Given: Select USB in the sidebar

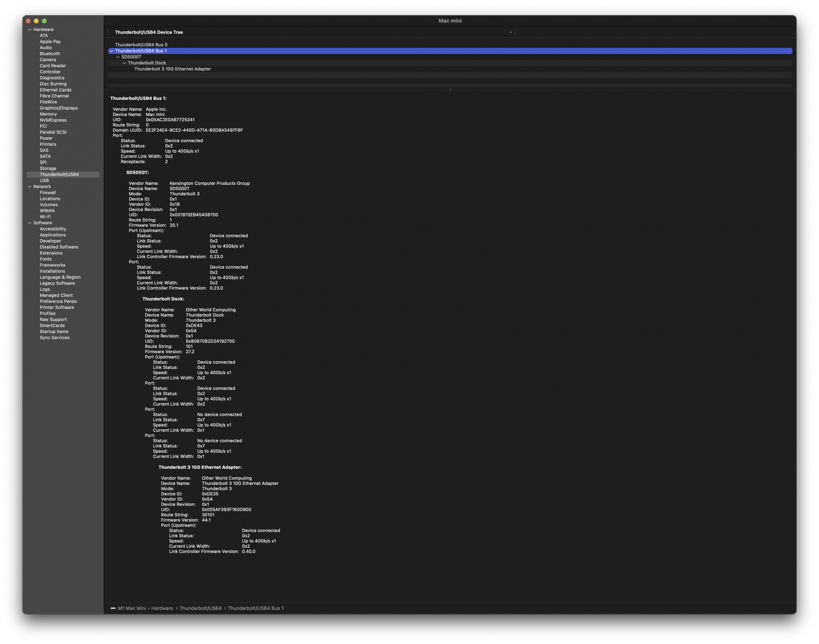Looking at the screenshot, I should pos(44,181).
